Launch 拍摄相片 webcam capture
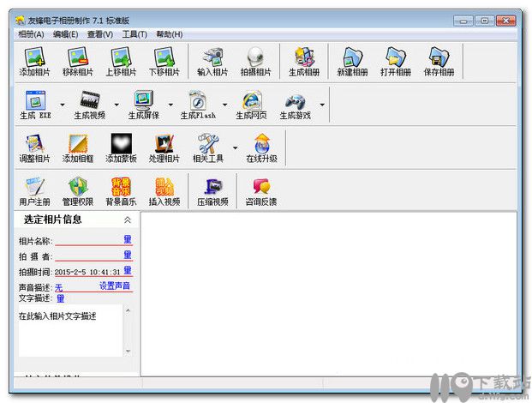Image resolution: width=532 pixels, height=403 pixels. 256,62
